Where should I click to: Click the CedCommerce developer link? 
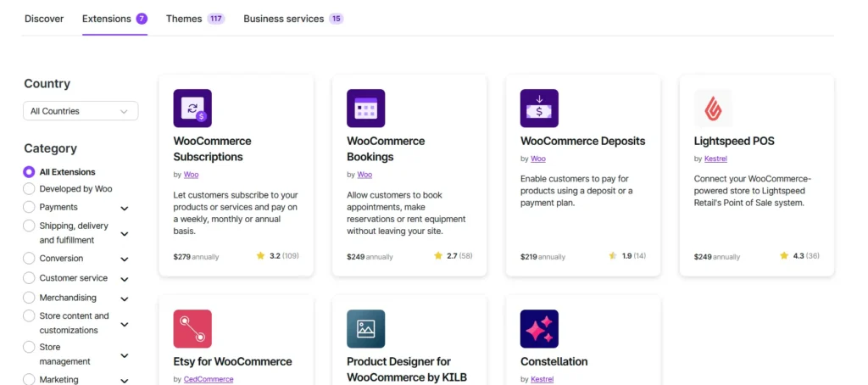pyautogui.click(x=209, y=379)
